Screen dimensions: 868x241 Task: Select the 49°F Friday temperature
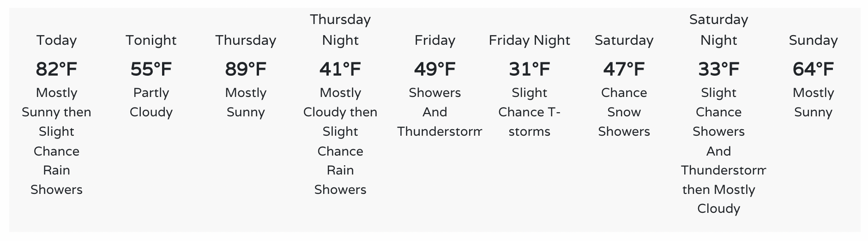click(x=435, y=69)
